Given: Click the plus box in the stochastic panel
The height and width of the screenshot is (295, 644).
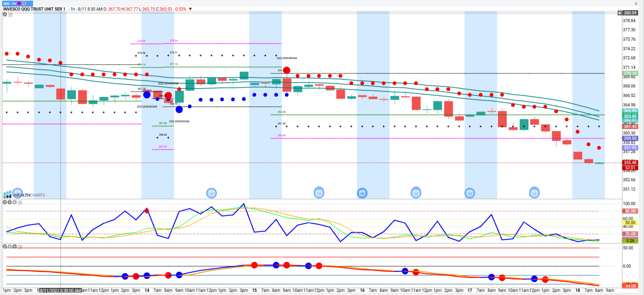Looking at the screenshot, I should click(x=20, y=202).
